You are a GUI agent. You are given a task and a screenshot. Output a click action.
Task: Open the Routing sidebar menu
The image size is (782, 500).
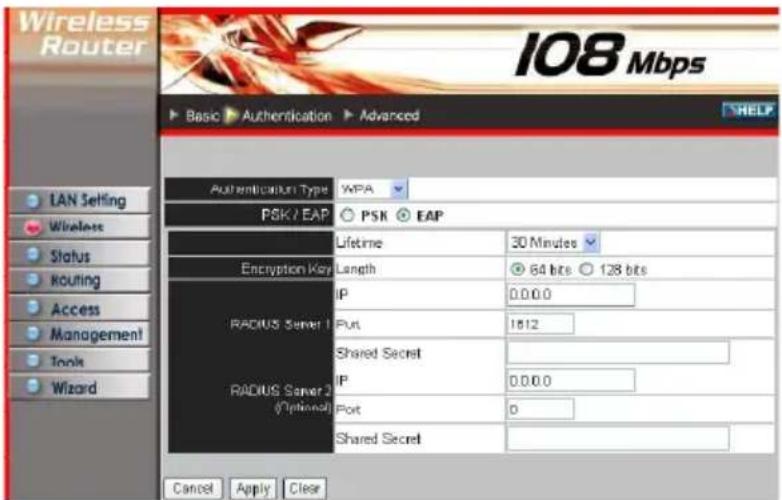coord(80,280)
